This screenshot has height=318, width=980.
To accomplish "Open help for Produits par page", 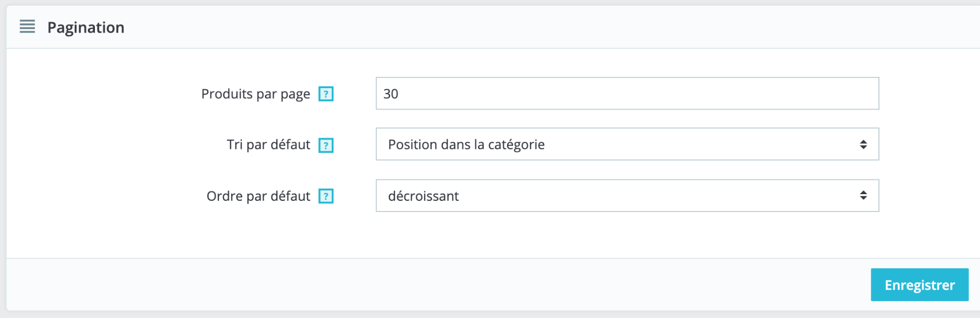I will pyautogui.click(x=326, y=94).
